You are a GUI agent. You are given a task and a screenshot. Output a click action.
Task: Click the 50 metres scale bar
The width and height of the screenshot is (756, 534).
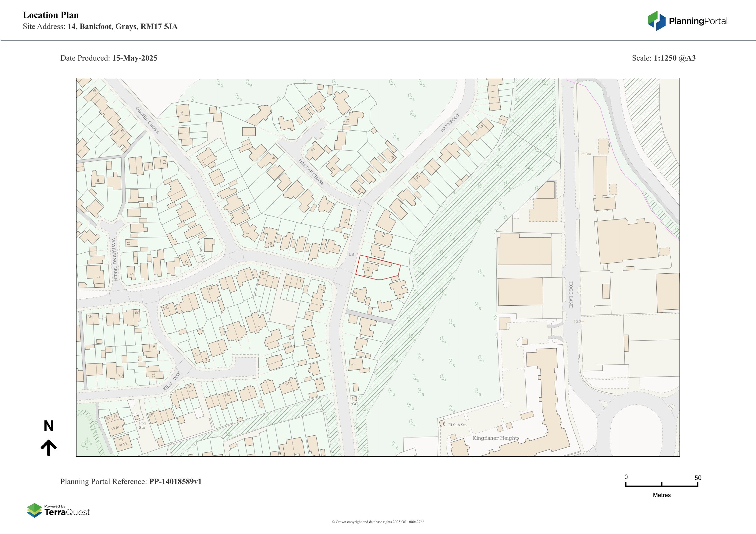(x=662, y=485)
